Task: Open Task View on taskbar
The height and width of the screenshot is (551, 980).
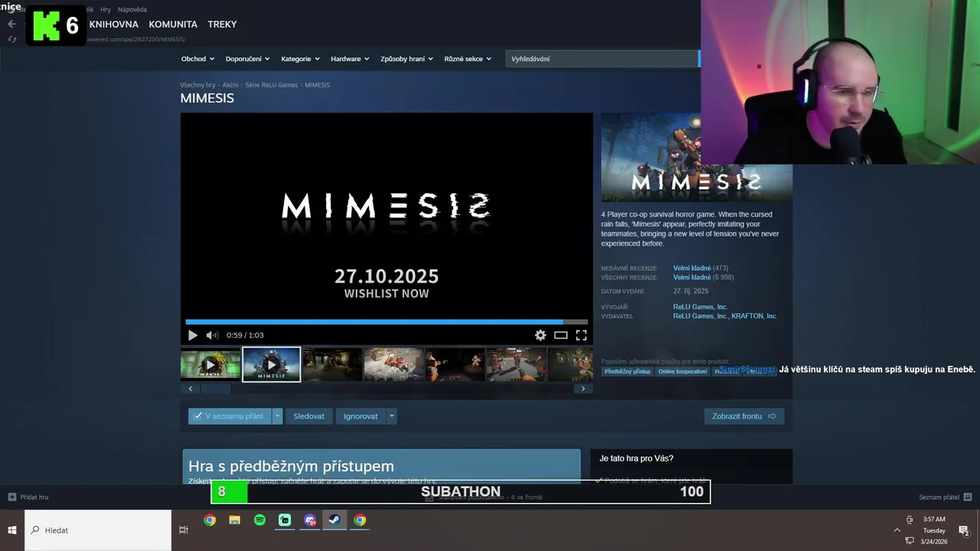Action: (184, 530)
